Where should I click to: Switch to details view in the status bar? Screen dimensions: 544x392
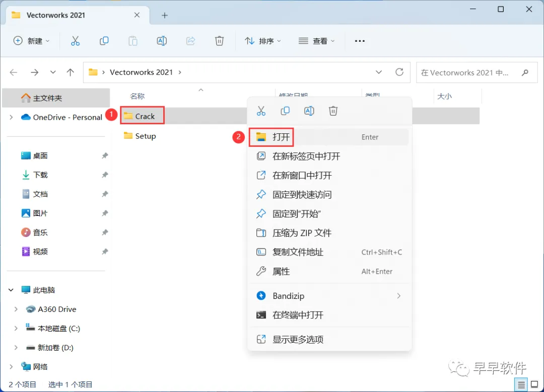[x=521, y=384]
